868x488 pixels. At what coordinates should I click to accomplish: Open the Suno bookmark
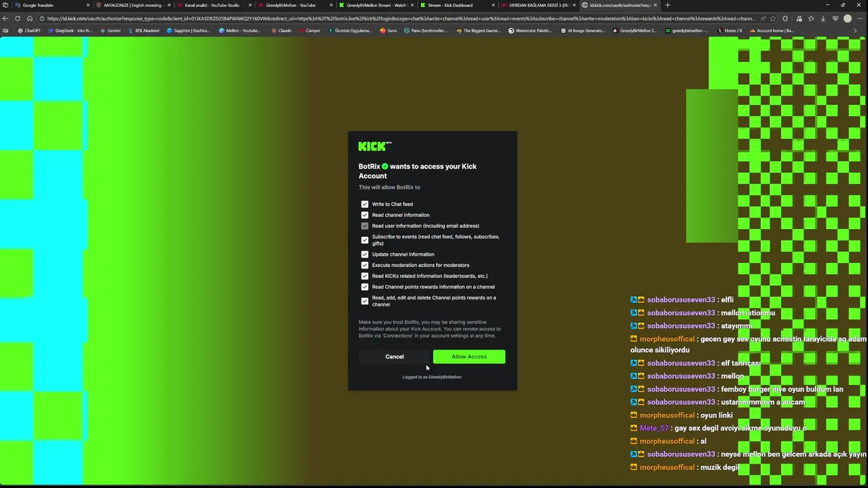point(389,30)
